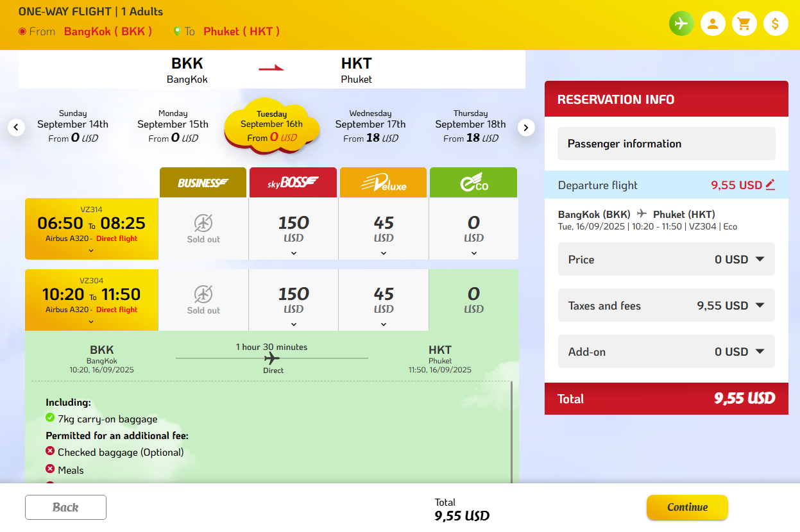Expand Taxes and fees breakdown
Viewport: 800px width, 532px height.
tap(667, 305)
